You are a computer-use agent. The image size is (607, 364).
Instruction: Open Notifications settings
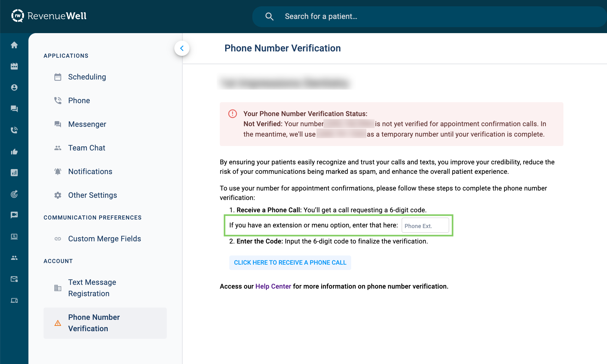[x=90, y=172]
